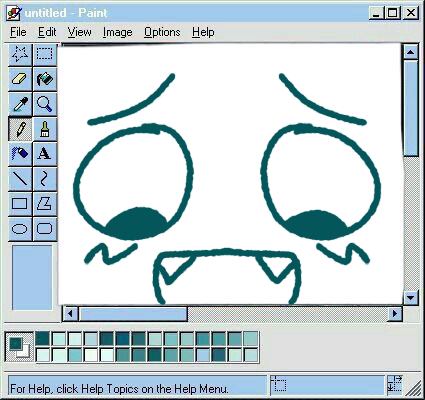Pick the last swatch in the bottom palette row
The height and width of the screenshot is (400, 425).
pyautogui.click(x=251, y=355)
